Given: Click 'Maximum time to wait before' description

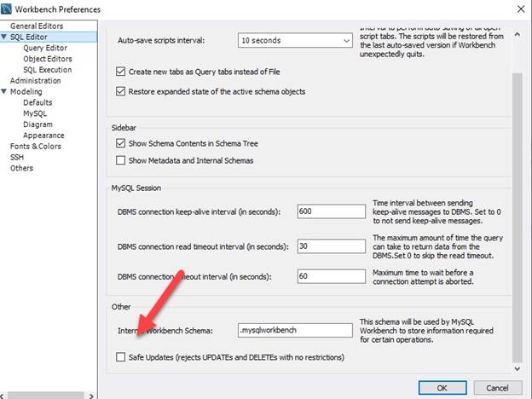Looking at the screenshot, I should point(423,277).
